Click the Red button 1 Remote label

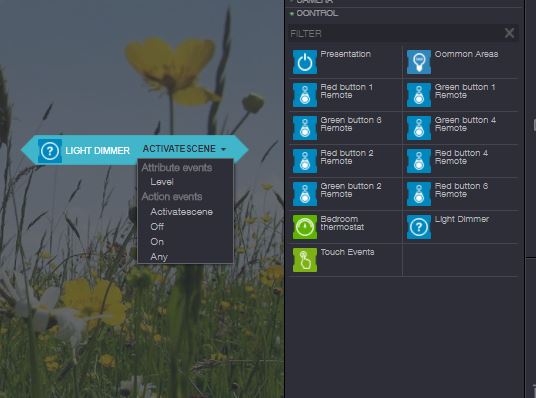point(346,91)
